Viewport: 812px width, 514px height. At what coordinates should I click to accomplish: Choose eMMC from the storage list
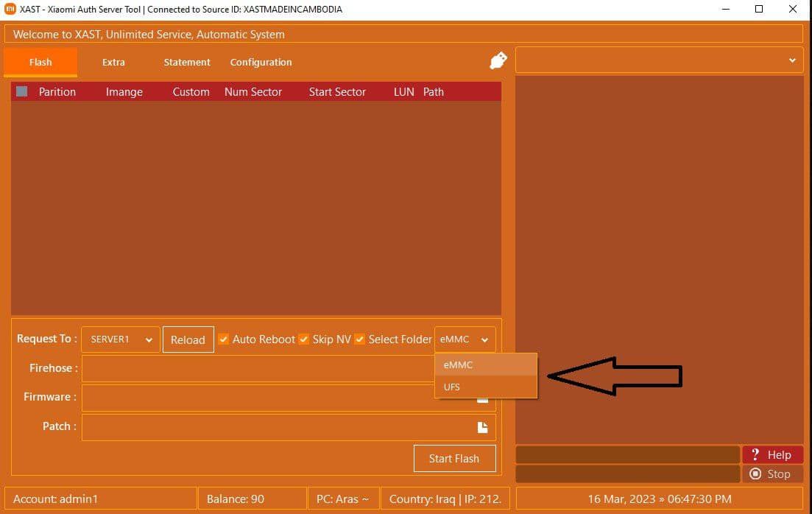point(486,365)
